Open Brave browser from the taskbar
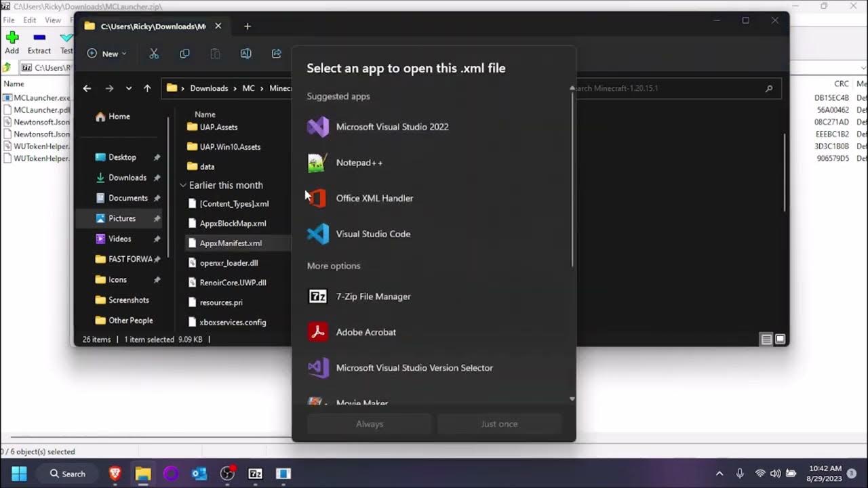Viewport: 868px width, 488px height. click(115, 474)
